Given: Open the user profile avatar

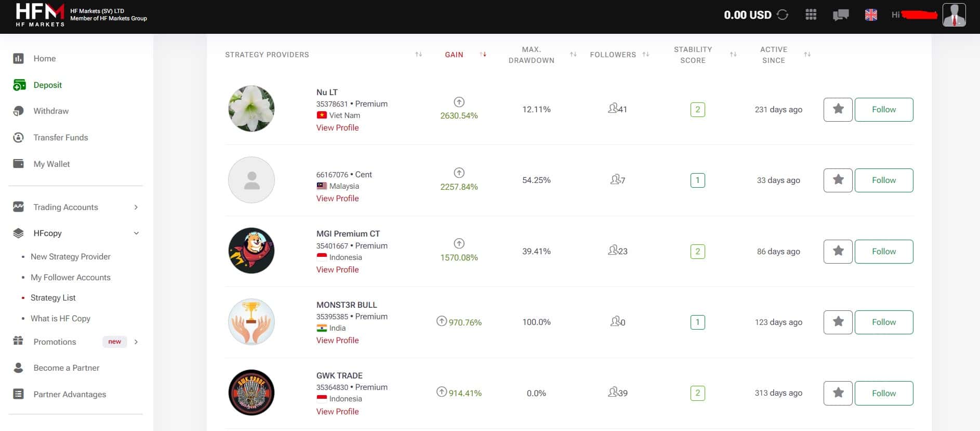Looking at the screenshot, I should click(954, 15).
